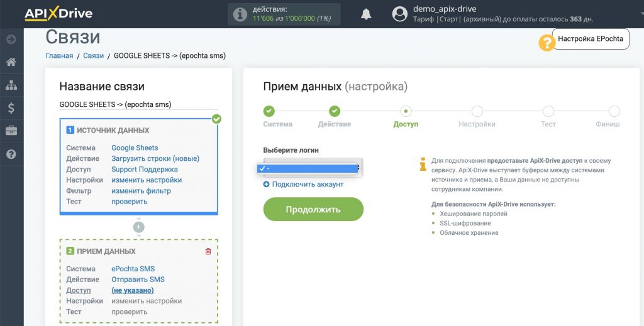Click the actions counter 11'606 из 1'000'000
644x326 pixels.
pyautogui.click(x=292, y=18)
